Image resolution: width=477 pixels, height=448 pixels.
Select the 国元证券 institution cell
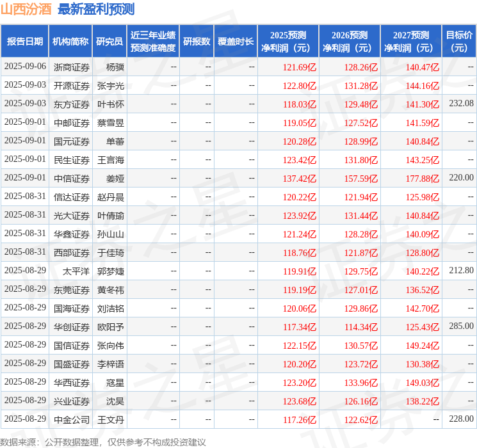(72, 141)
